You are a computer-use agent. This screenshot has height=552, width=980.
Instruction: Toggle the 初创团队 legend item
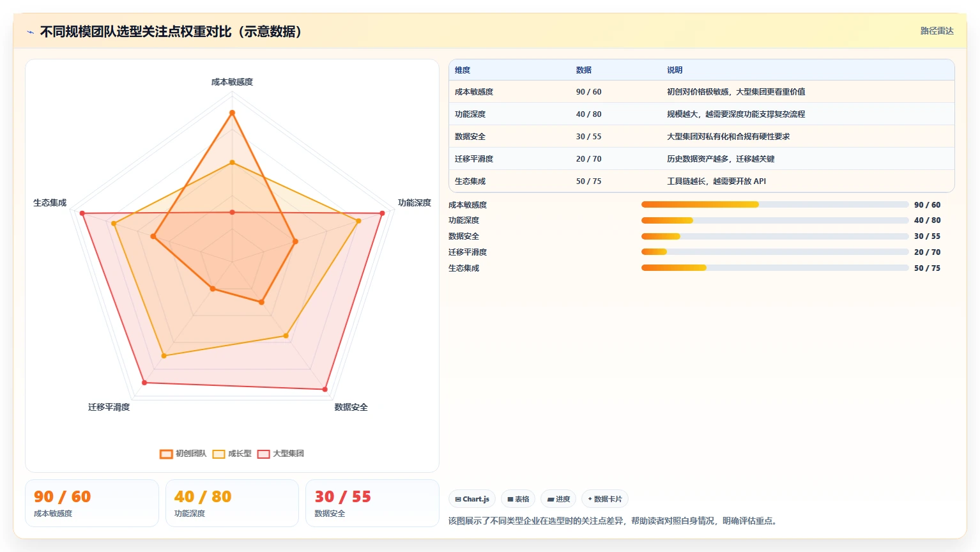[183, 454]
